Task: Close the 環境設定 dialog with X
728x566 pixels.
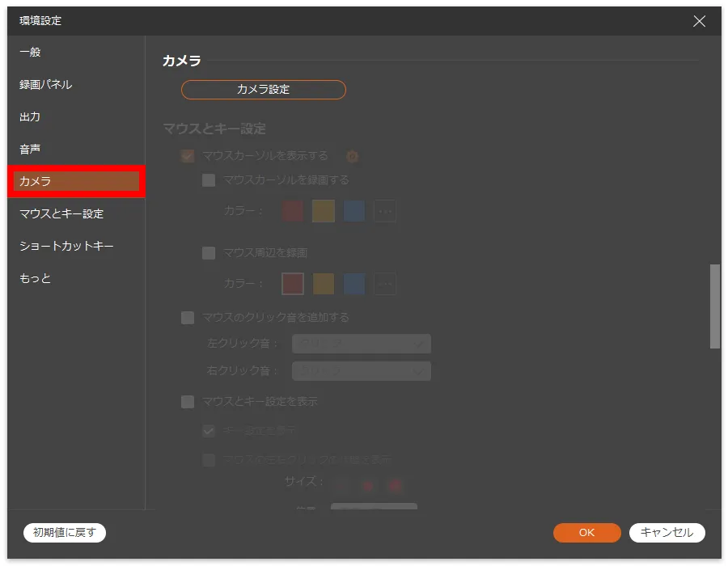Action: [700, 21]
